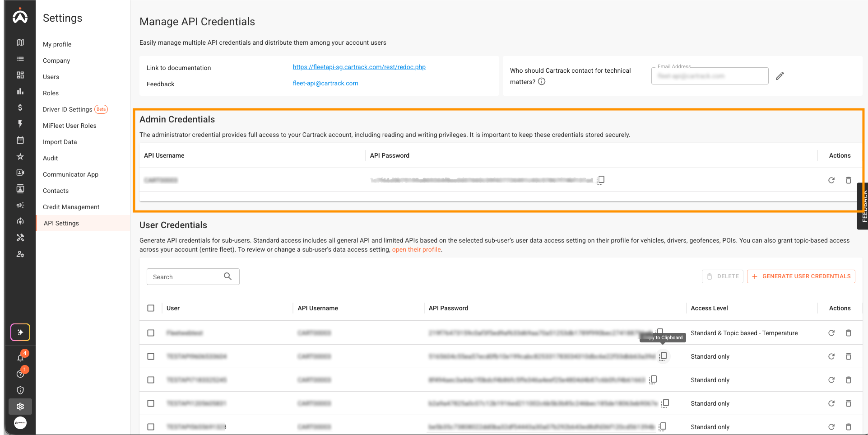
Task: Check the checkbox beside the last credential row
Action: [x=151, y=426]
